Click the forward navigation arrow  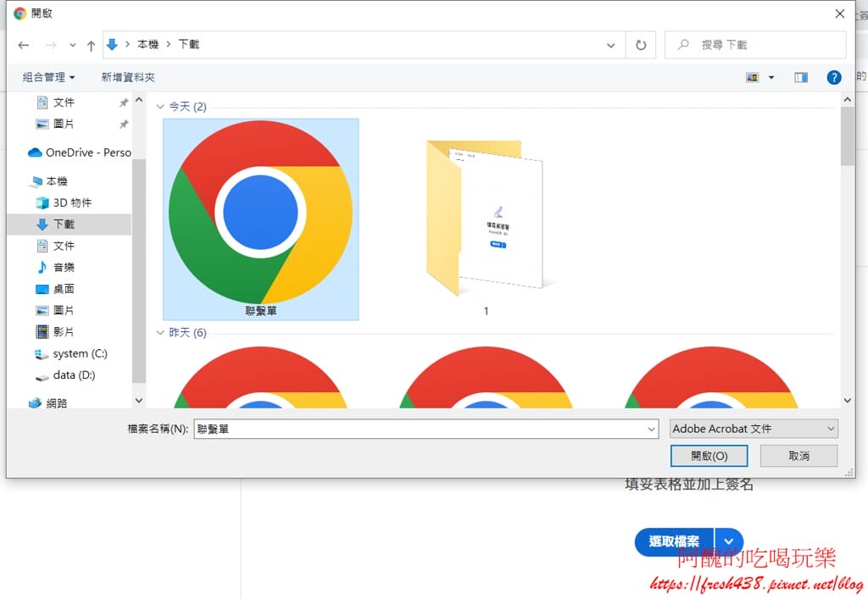pos(51,46)
